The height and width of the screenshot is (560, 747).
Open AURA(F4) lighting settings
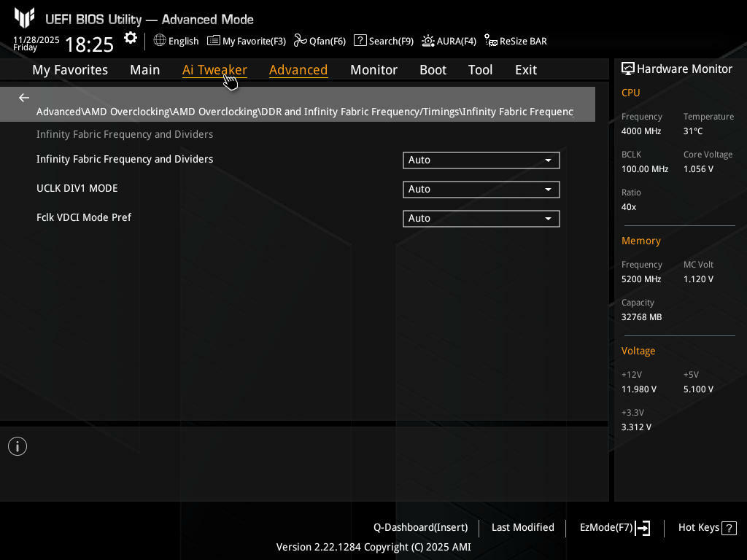pyautogui.click(x=449, y=41)
